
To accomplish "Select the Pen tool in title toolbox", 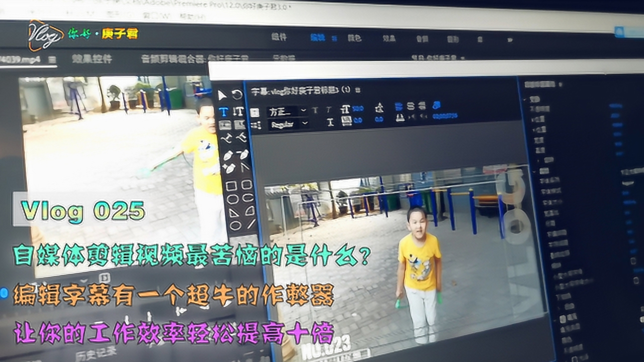I will point(228,156).
